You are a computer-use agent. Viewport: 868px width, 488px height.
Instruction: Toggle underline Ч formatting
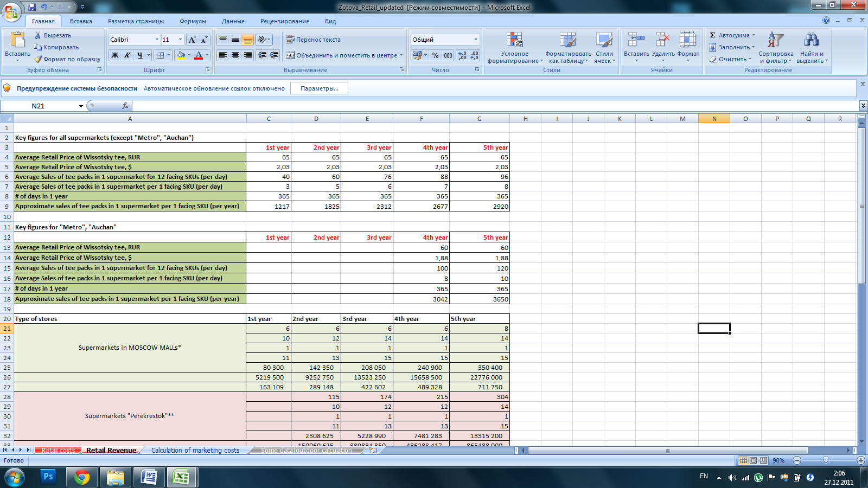click(139, 55)
